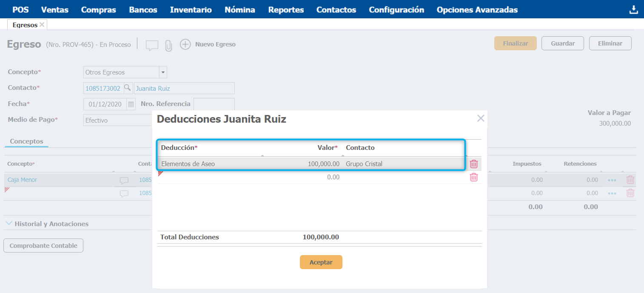Switch to the Conceptos tab
This screenshot has width=644, height=293.
[26, 141]
